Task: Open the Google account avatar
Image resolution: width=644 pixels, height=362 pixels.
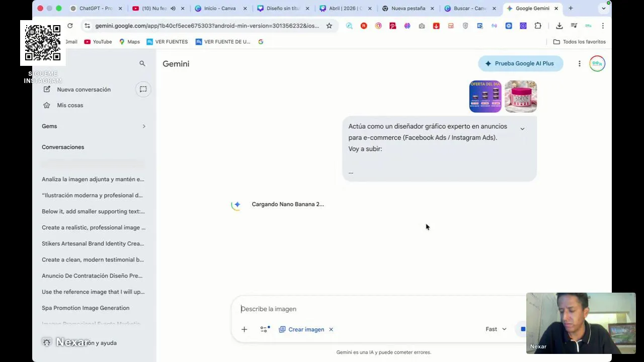Action: (x=597, y=63)
